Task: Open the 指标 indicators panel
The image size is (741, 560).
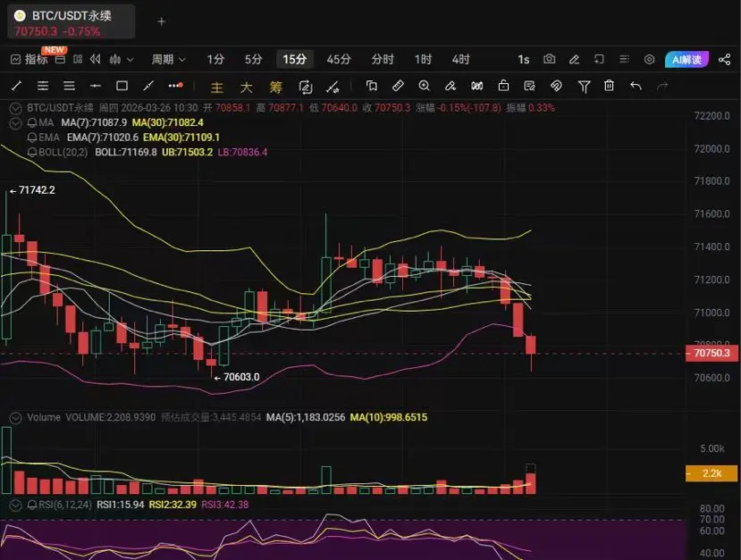Action: coord(29,60)
